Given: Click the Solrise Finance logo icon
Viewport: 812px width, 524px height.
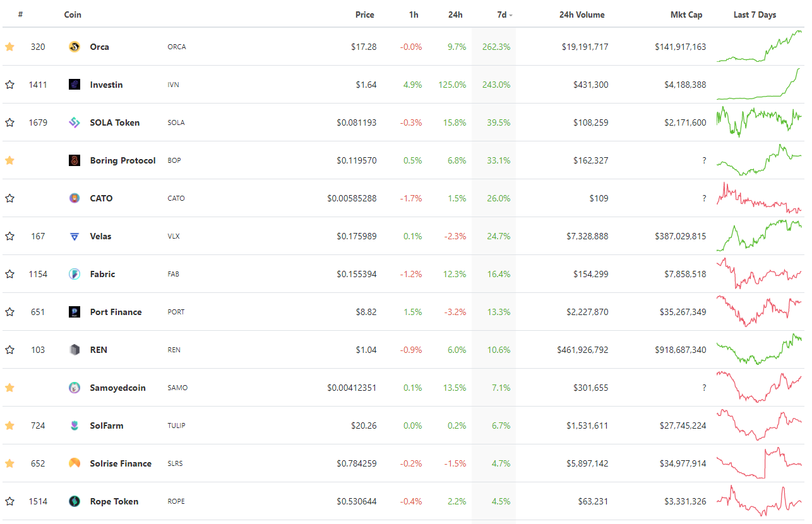Looking at the screenshot, I should pyautogui.click(x=75, y=463).
